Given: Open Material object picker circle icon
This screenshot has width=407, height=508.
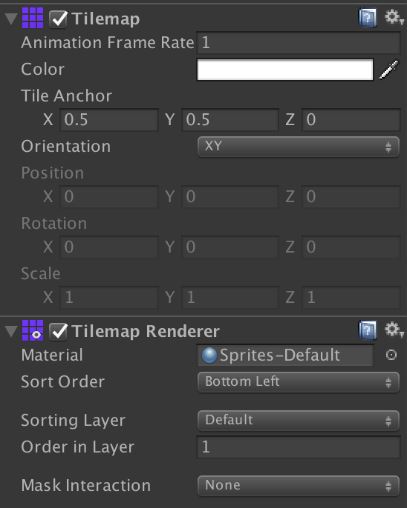Looking at the screenshot, I should pos(391,355).
